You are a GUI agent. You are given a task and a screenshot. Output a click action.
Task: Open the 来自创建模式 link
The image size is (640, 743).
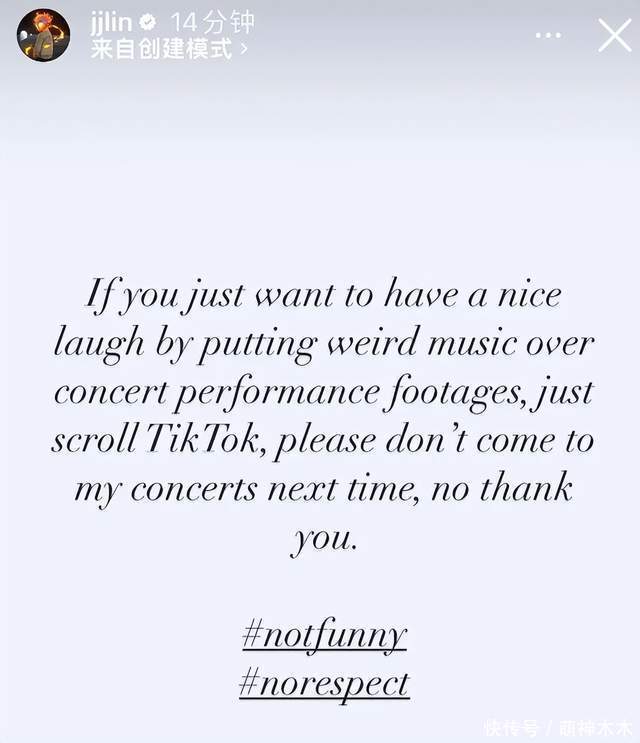161,49
